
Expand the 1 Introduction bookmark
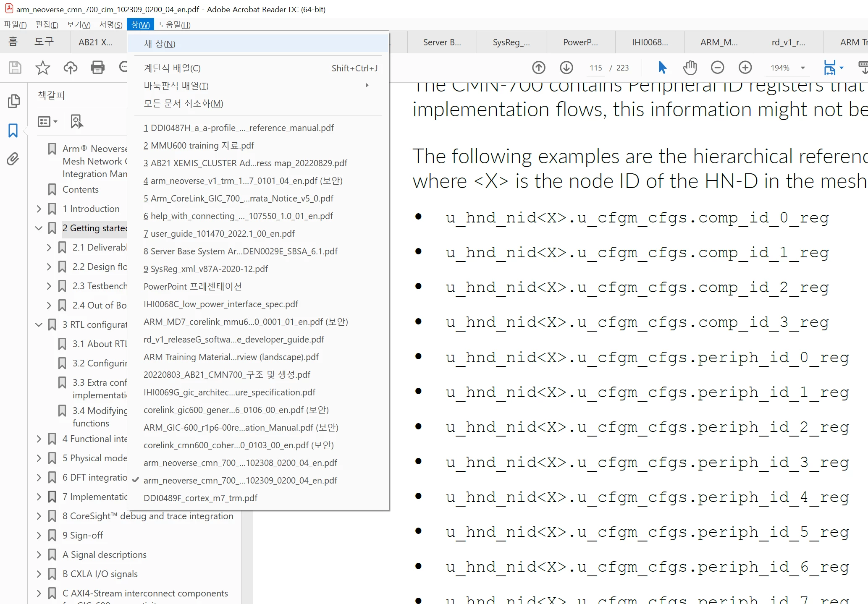point(39,209)
